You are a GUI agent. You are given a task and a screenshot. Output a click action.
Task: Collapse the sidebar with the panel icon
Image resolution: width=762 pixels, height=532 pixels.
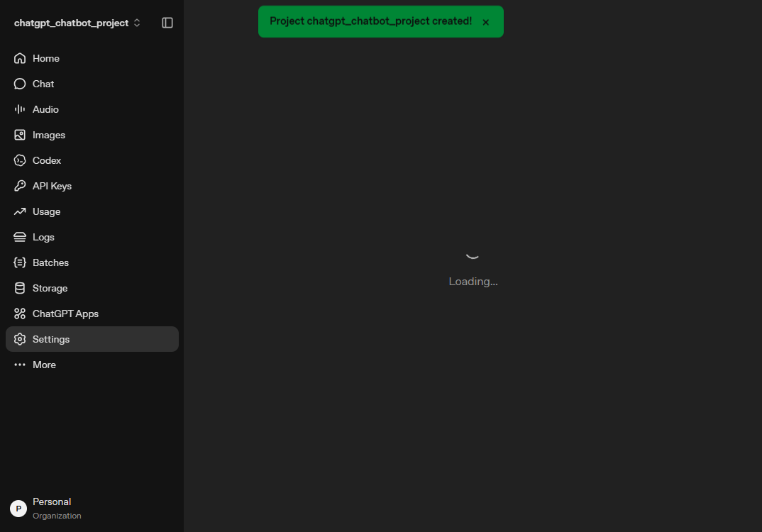(167, 23)
